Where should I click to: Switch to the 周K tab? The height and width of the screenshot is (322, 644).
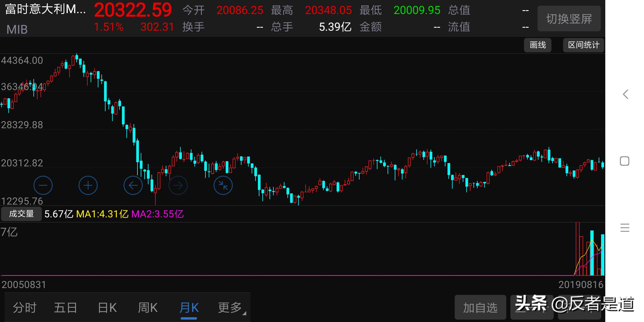click(x=148, y=308)
